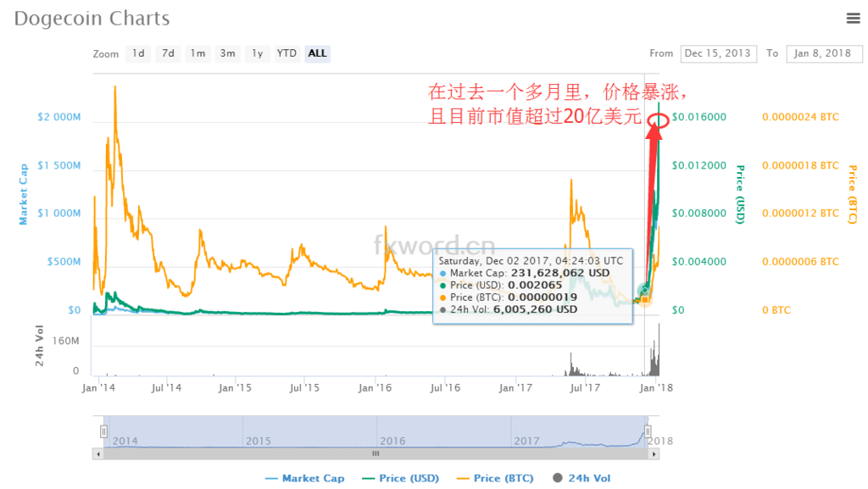Set zoom range to 1d

[x=138, y=53]
